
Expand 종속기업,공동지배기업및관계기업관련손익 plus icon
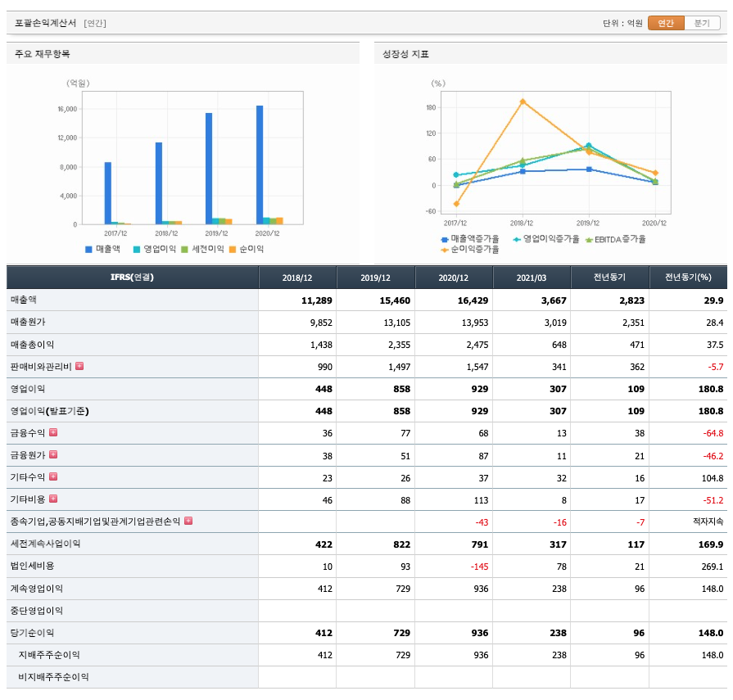[188, 521]
